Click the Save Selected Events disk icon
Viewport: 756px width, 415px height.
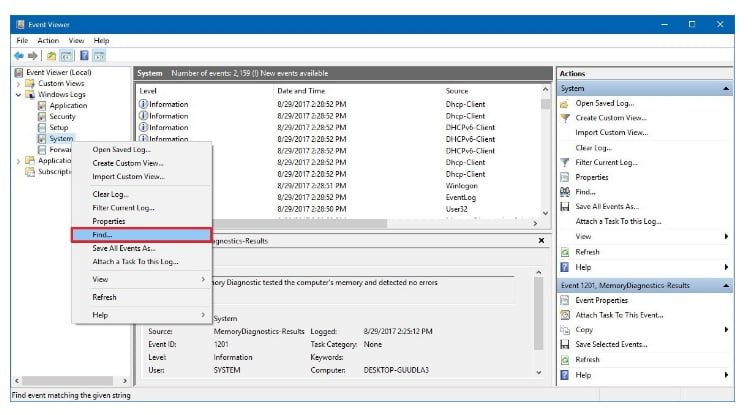[x=565, y=345]
